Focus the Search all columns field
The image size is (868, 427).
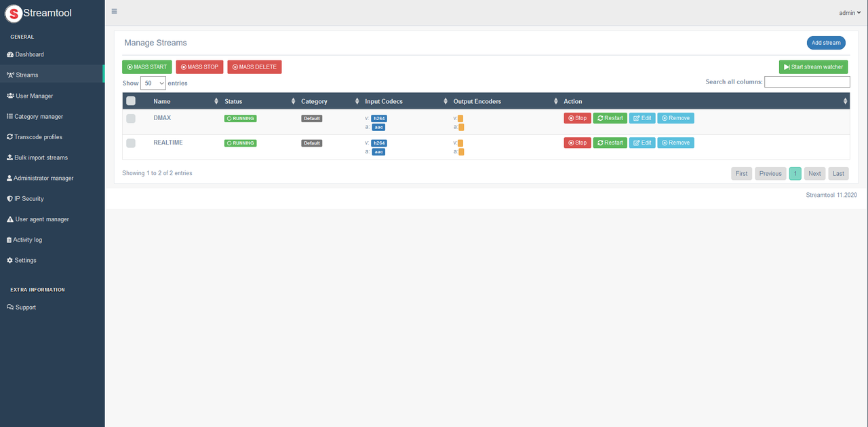point(807,82)
